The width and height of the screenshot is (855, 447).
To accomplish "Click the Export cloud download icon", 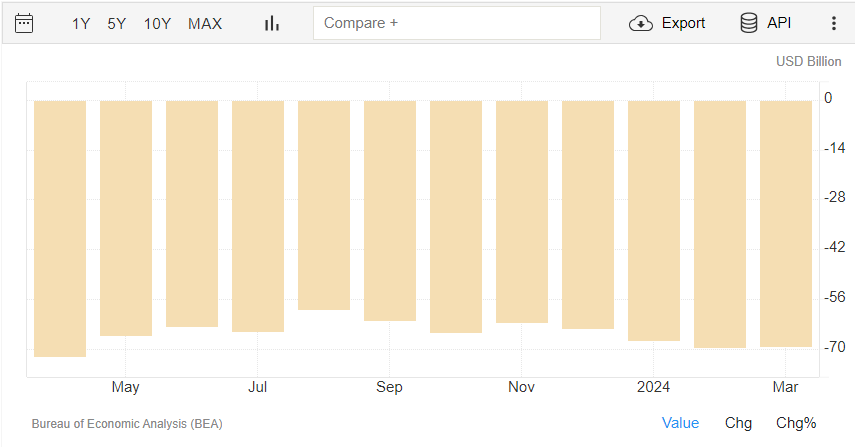I will coord(641,23).
